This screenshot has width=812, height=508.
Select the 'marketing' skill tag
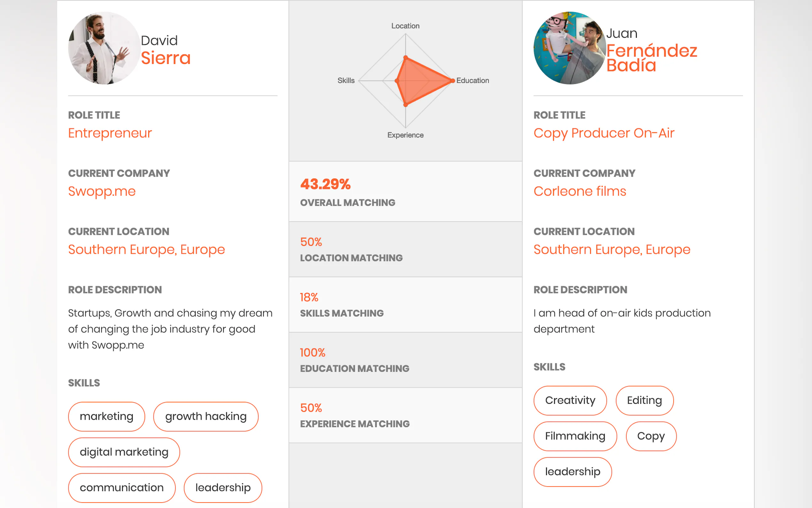[106, 416]
